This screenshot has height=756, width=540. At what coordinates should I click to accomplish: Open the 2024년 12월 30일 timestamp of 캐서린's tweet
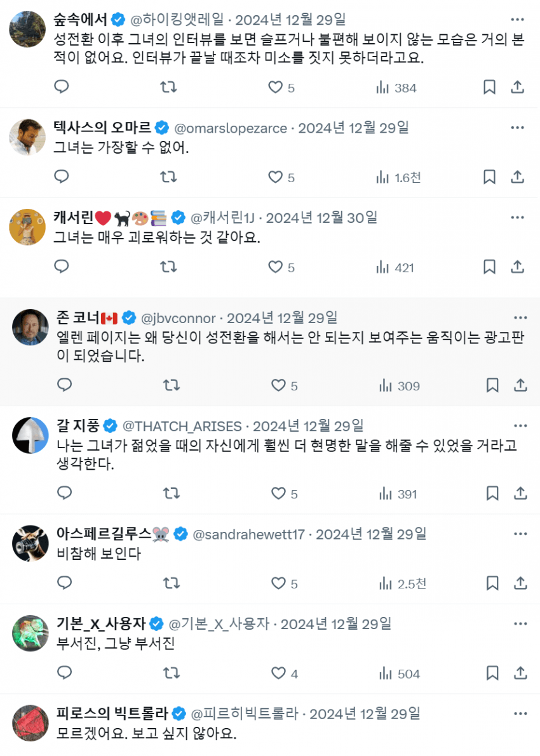321,218
